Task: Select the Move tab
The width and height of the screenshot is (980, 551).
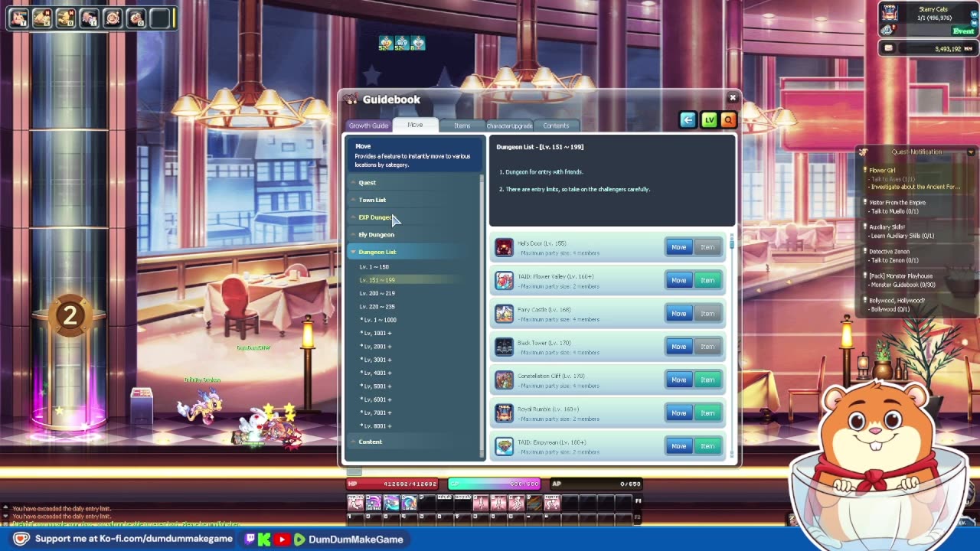Action: [x=415, y=125]
